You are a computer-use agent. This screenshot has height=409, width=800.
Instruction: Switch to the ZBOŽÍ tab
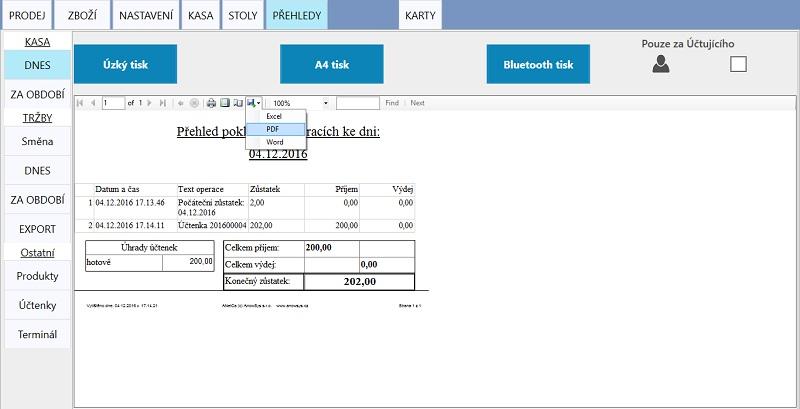(x=82, y=15)
